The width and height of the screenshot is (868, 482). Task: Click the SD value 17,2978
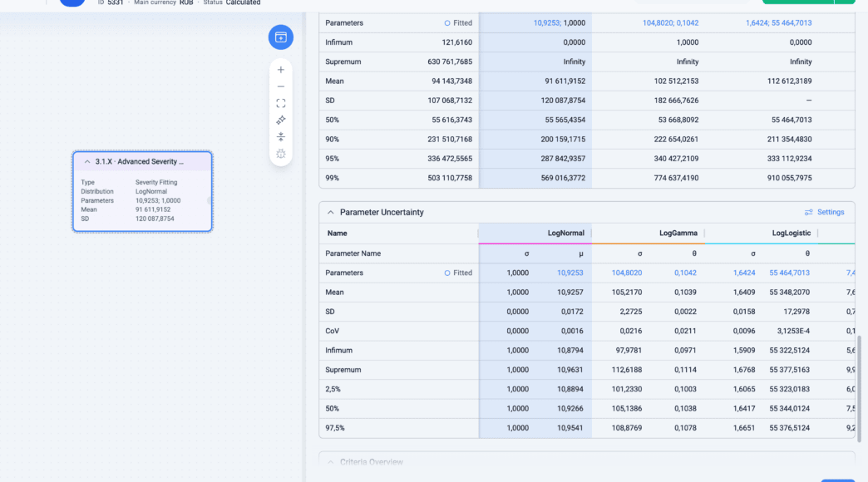(x=796, y=312)
